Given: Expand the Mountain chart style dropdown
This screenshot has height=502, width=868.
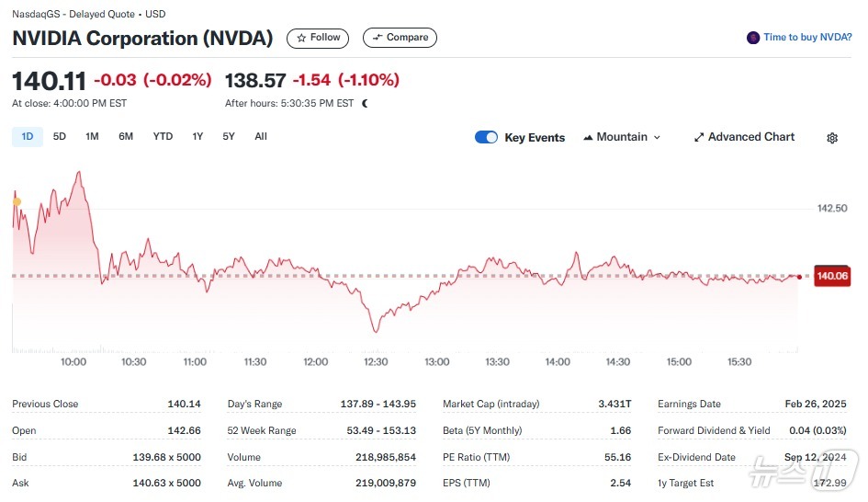Looking at the screenshot, I should point(656,137).
